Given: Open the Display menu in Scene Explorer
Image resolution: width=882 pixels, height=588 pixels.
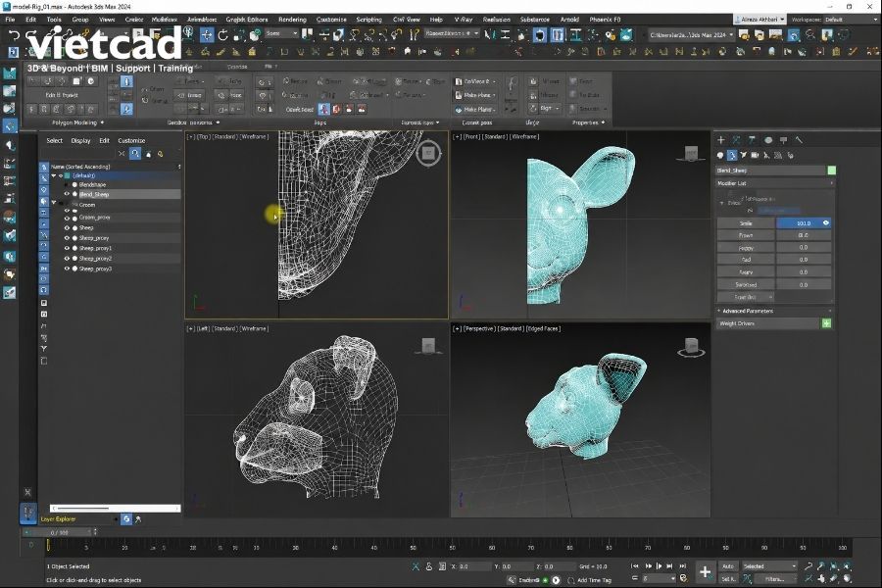Looking at the screenshot, I should [x=80, y=141].
